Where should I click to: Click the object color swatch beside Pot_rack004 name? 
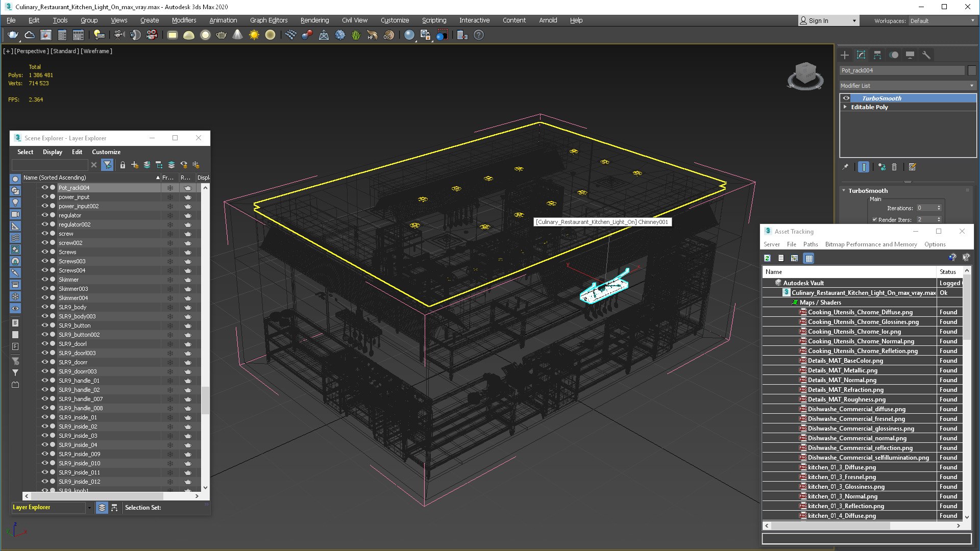971,70
